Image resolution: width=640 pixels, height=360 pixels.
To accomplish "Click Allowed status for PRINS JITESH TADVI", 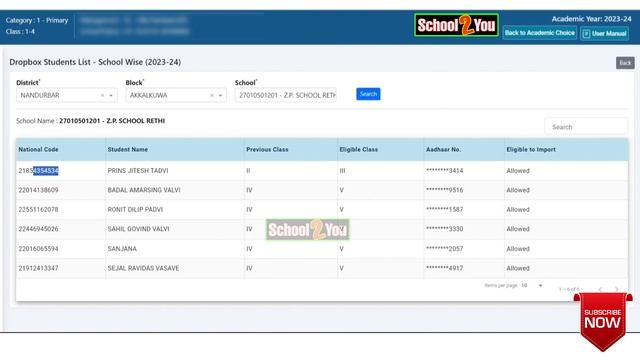I will 518,171.
